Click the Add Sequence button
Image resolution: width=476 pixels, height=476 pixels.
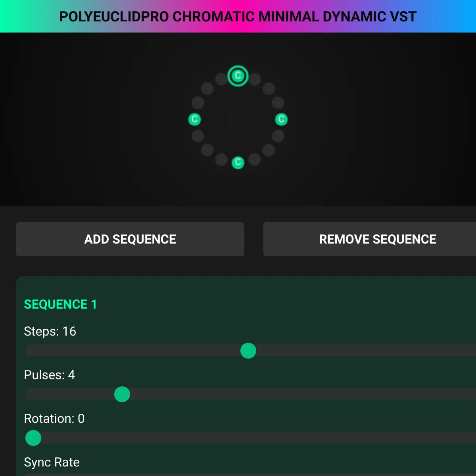(x=130, y=239)
